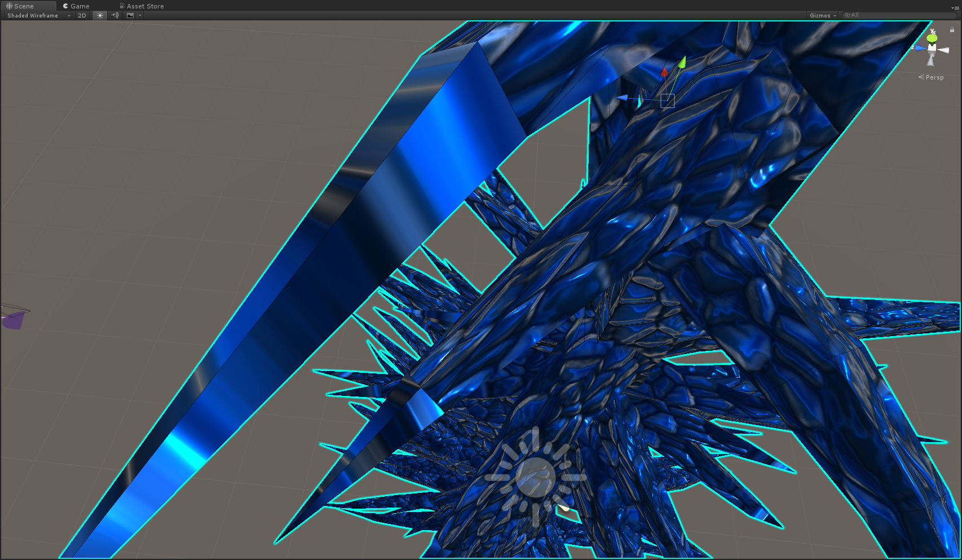Image resolution: width=962 pixels, height=560 pixels.
Task: Click the green Y axis cone
Action: 932,37
